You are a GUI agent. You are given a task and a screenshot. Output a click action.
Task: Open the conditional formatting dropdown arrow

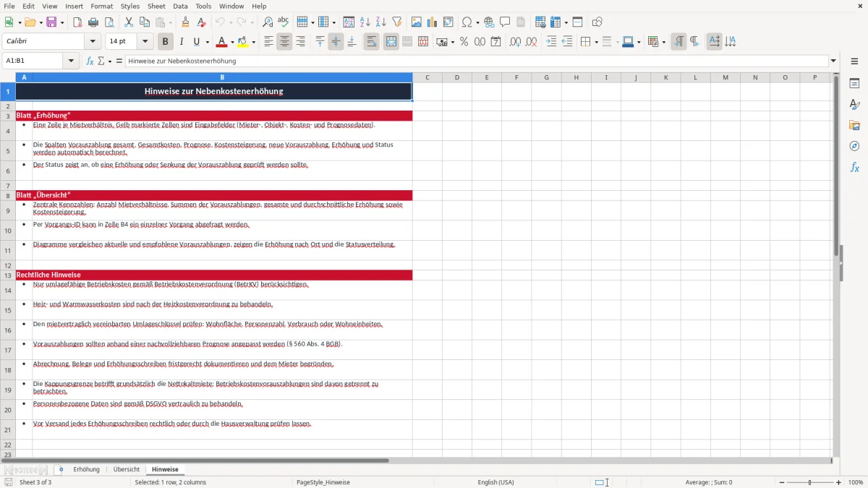point(663,42)
